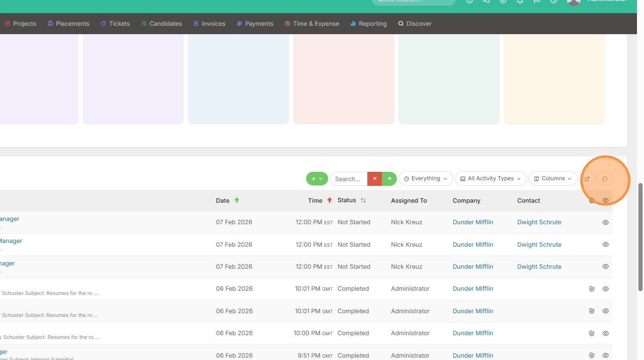The height and width of the screenshot is (360, 644).
Task: Click the Company column header
Action: pos(466,200)
